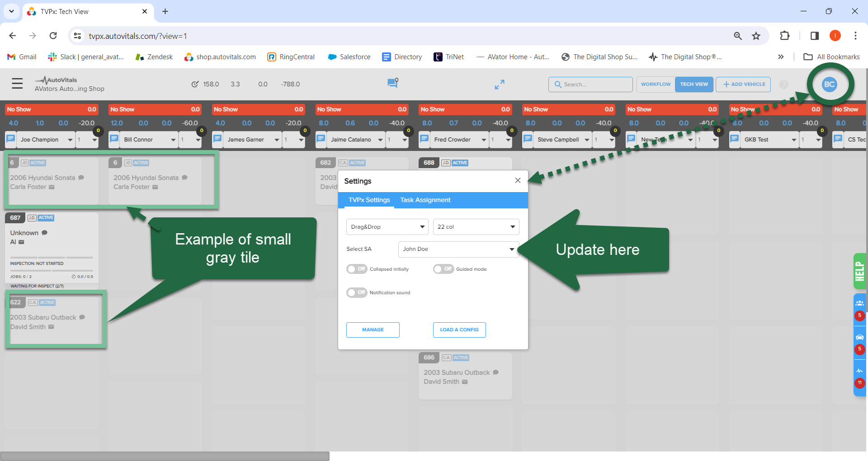Viewport: 868px width, 461px height.
Task: Open Jaime Catalano's chat icon
Action: pyautogui.click(x=321, y=139)
